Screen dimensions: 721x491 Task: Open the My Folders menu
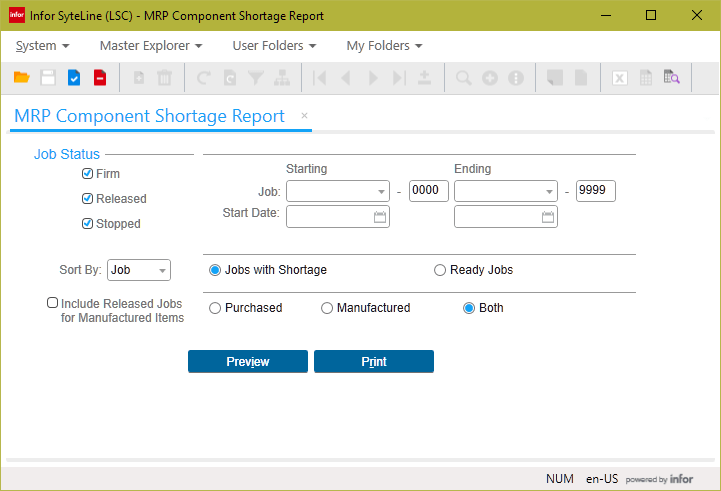click(384, 46)
